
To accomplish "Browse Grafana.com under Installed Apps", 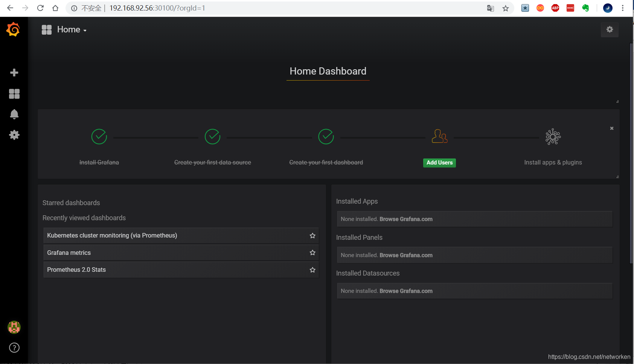I will (406, 219).
